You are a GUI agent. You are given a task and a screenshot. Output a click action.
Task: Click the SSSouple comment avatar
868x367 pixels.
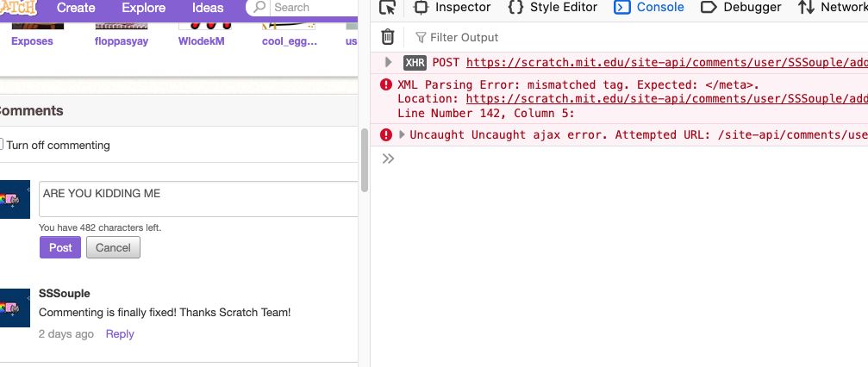point(15,308)
